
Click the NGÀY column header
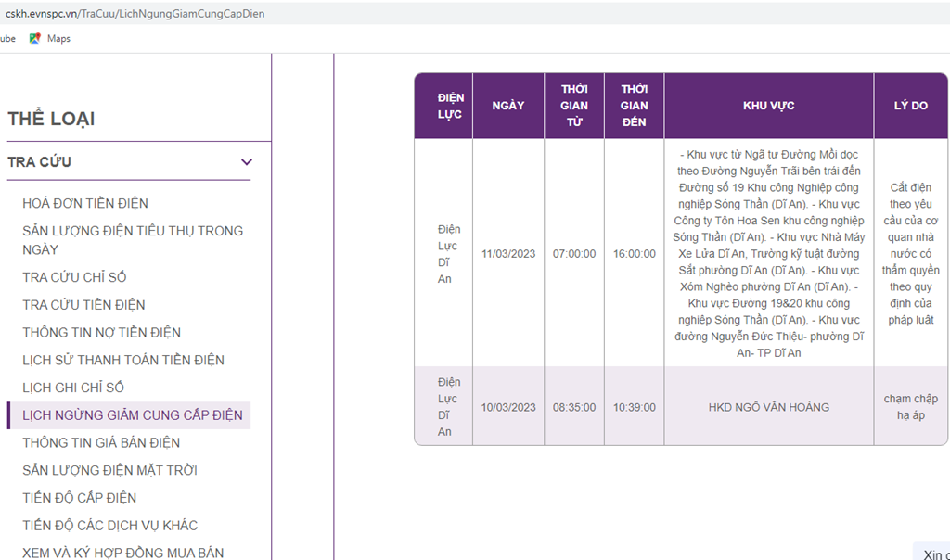508,106
